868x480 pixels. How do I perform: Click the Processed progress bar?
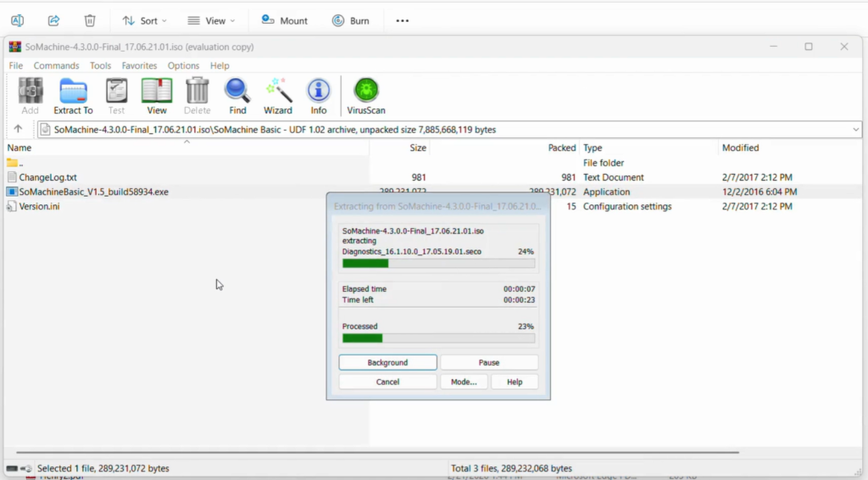(438, 338)
